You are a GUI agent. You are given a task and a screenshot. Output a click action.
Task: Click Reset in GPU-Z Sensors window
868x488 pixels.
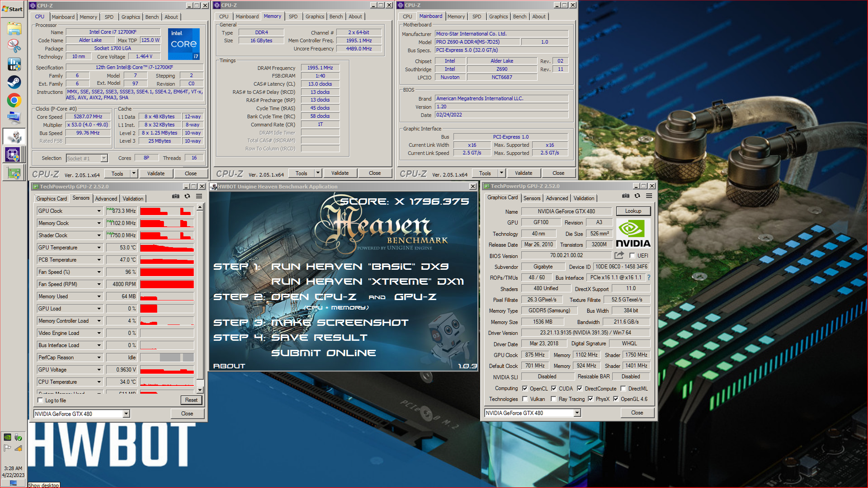coord(191,400)
